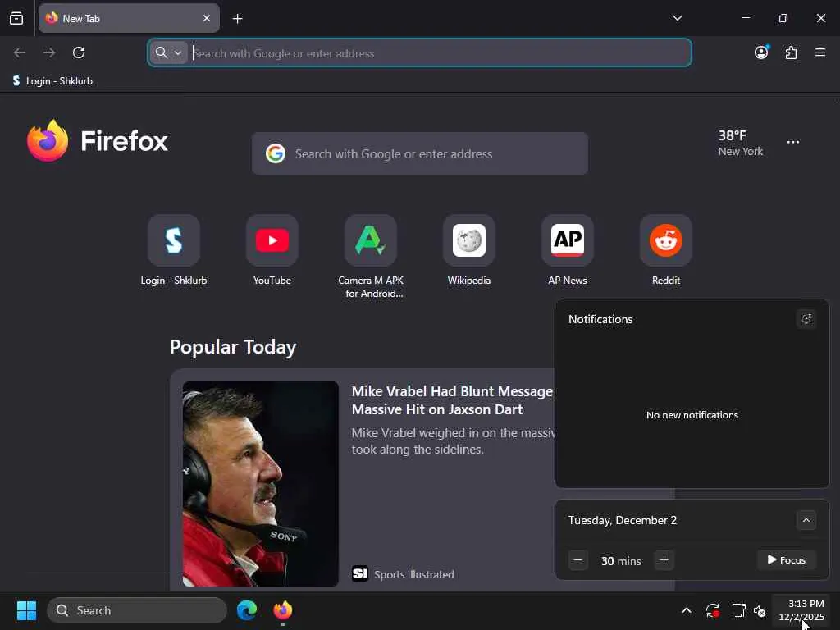This screenshot has width=840, height=630.
Task: Open the Firefox account icon
Action: (761, 52)
